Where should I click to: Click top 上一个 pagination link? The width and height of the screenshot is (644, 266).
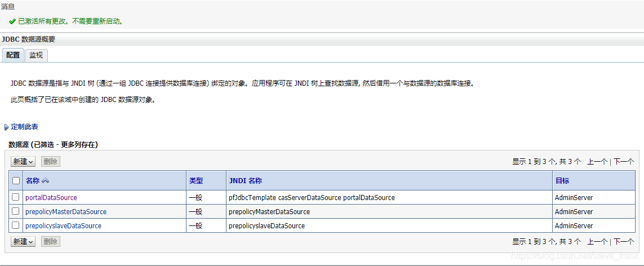597,162
